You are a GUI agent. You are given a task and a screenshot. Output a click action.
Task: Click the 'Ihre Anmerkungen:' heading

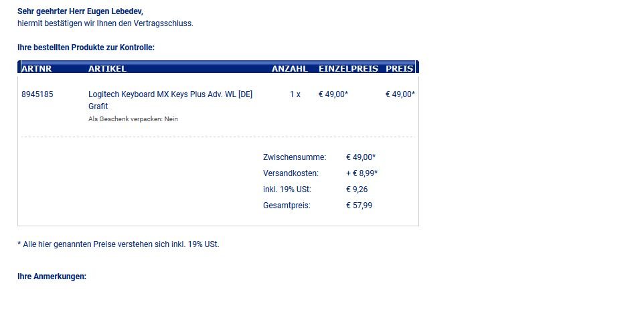(52, 276)
